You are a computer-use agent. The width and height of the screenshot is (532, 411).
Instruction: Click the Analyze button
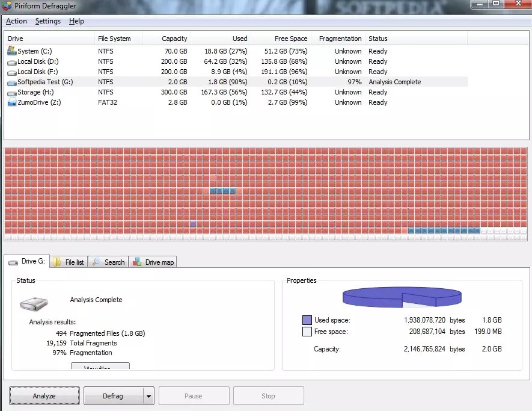[x=44, y=396]
